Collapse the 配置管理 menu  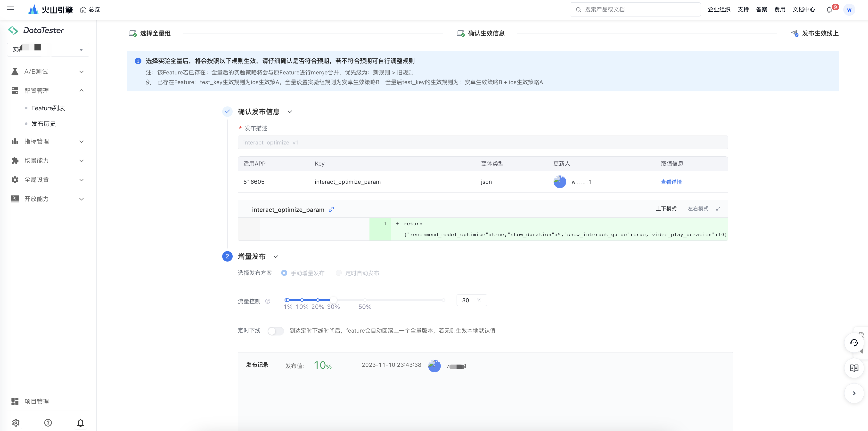81,90
